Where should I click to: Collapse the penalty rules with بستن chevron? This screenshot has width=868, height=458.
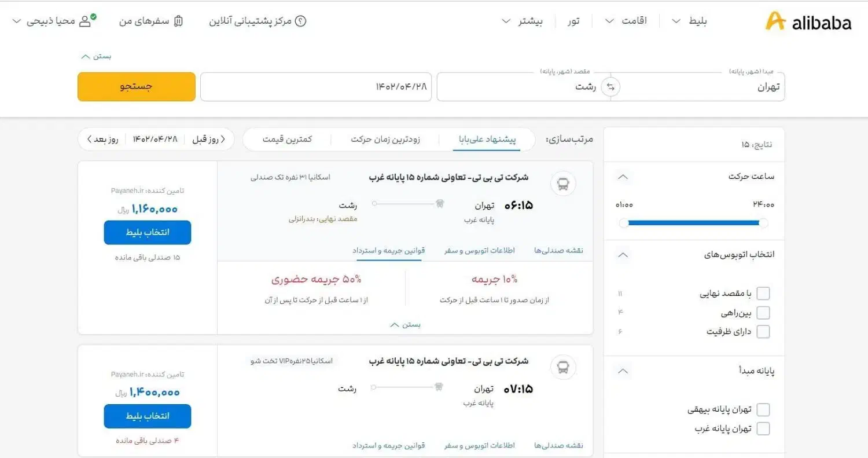click(405, 324)
